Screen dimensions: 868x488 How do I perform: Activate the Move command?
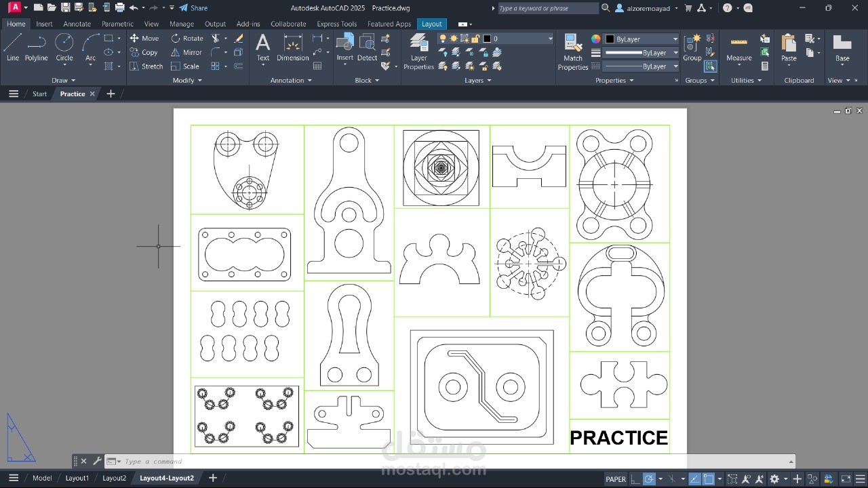(x=144, y=39)
